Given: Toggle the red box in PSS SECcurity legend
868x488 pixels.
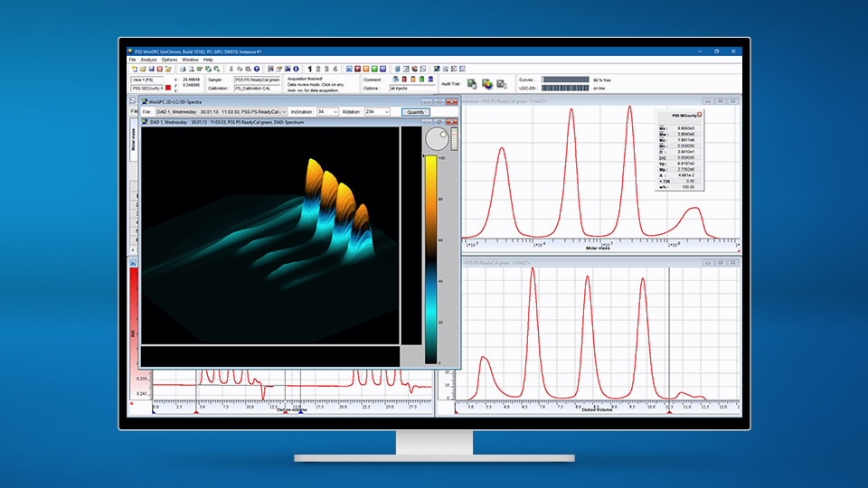Looking at the screenshot, I should click(x=700, y=115).
